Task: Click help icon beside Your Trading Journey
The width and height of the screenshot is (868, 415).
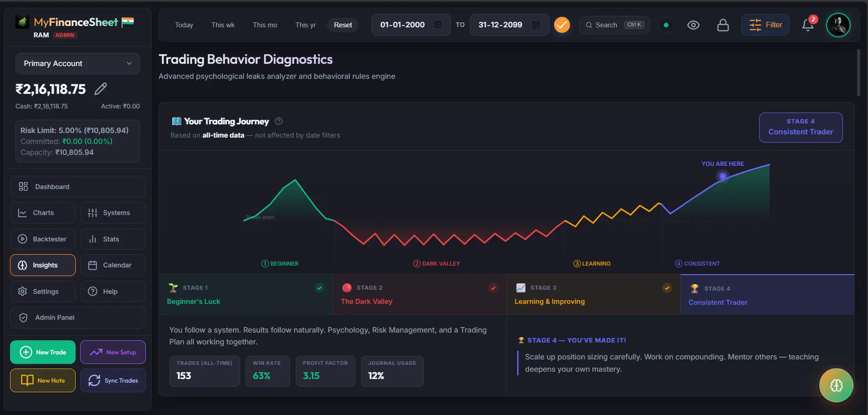Action: click(279, 121)
